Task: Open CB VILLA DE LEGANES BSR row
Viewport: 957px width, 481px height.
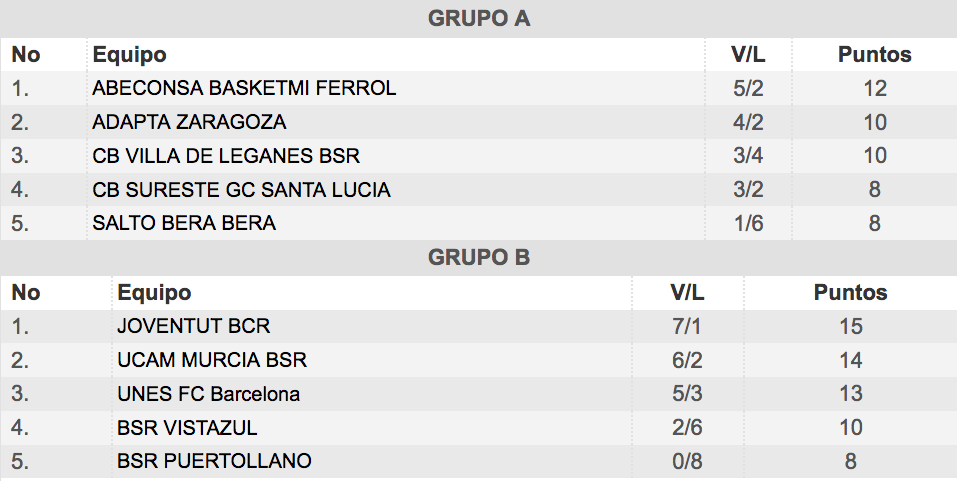Action: (226, 156)
